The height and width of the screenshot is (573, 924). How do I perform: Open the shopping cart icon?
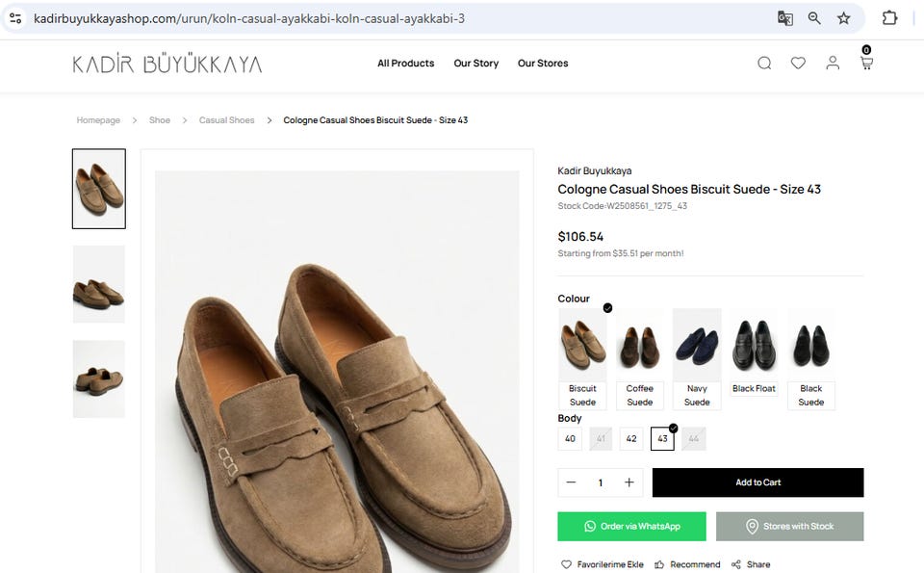click(866, 64)
